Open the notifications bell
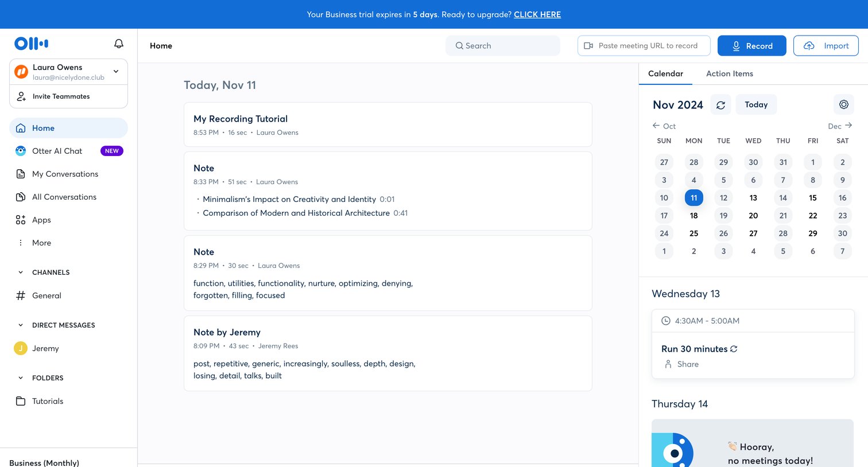 click(x=119, y=44)
